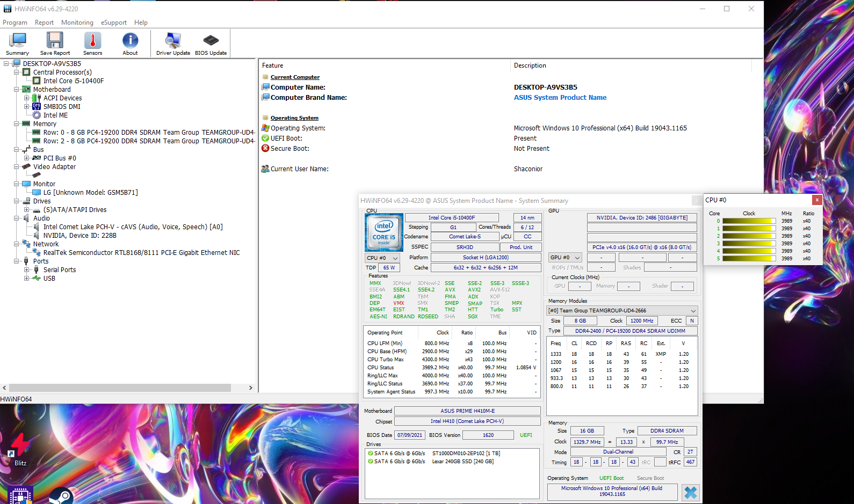Select NVIDIA Device ID 228B audio entry
This screenshot has width=854, height=504.
(79, 236)
